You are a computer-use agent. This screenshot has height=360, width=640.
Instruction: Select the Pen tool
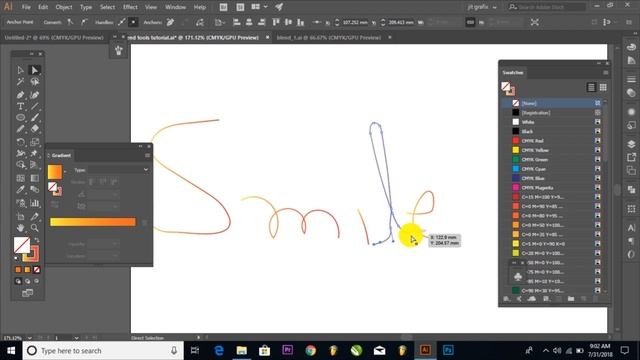(20, 95)
